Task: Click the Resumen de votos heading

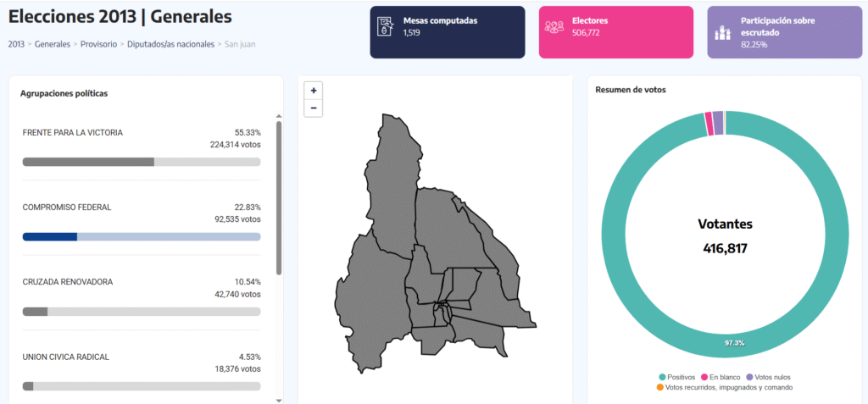Action: 631,90
